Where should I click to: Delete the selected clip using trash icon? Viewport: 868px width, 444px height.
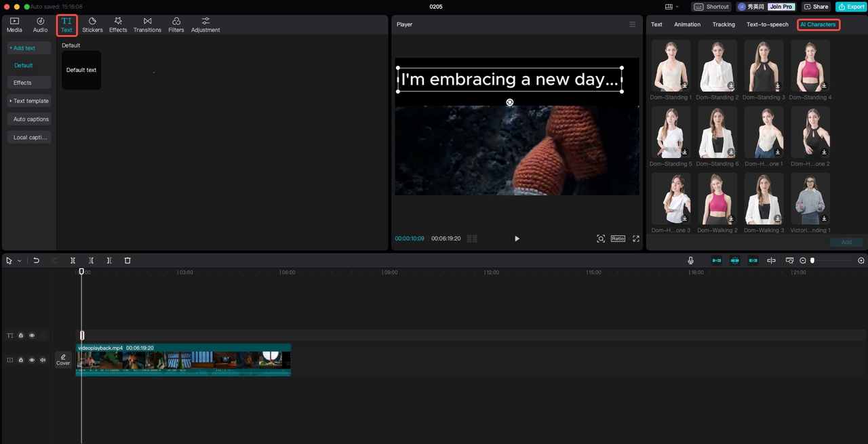coord(127,260)
